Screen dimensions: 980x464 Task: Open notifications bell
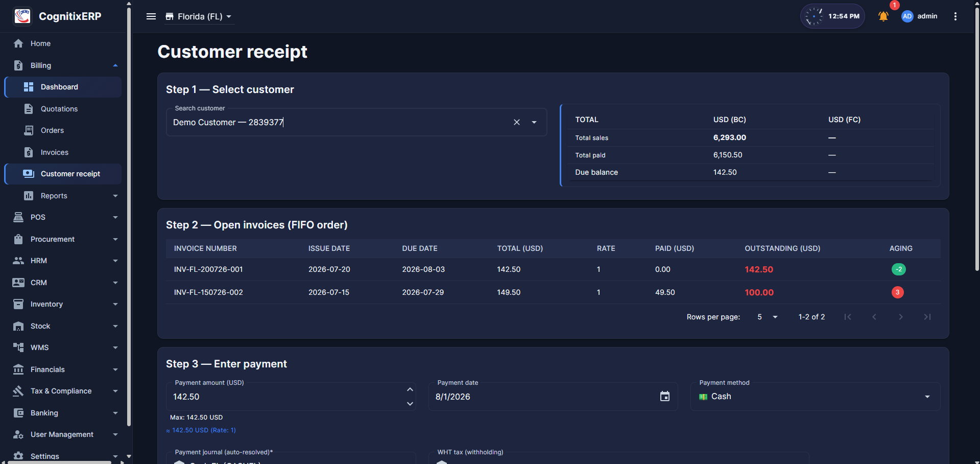tap(883, 16)
